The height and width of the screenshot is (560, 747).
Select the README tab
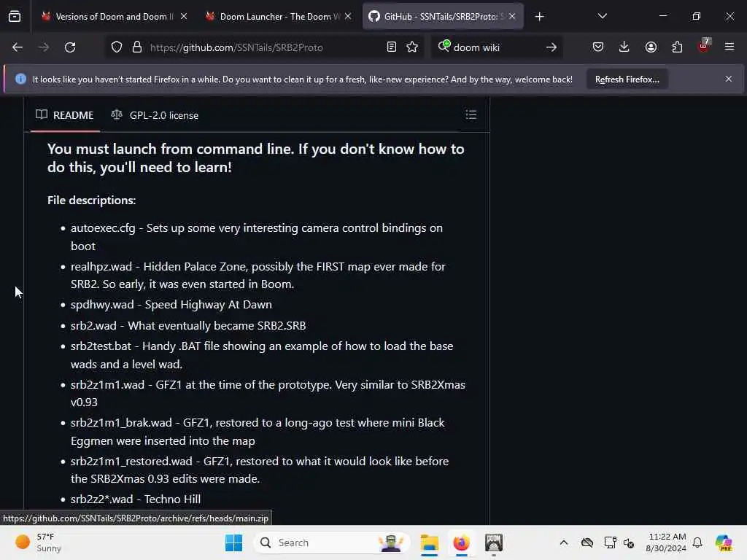[65, 115]
